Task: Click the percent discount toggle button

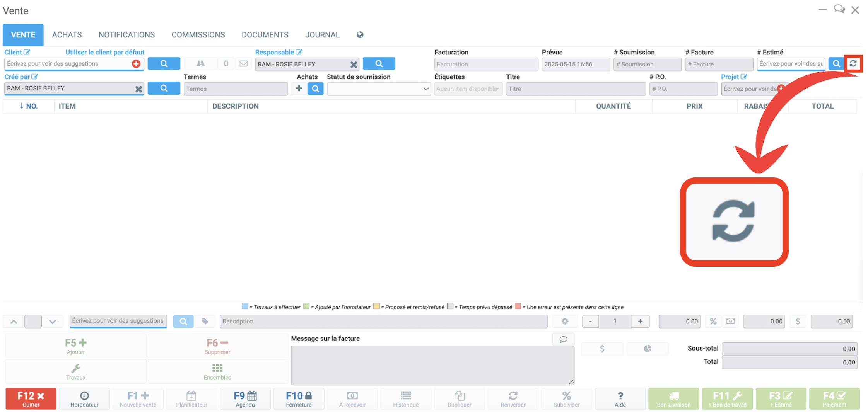Action: (x=713, y=321)
